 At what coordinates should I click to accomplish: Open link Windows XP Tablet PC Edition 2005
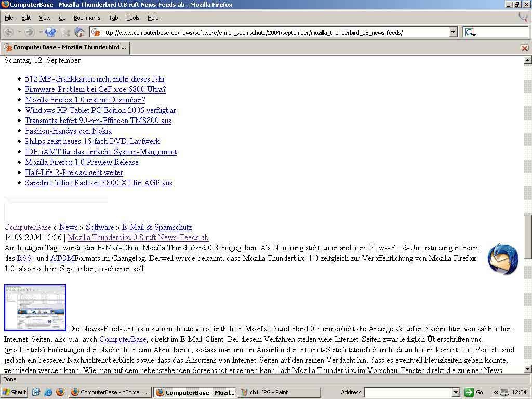click(x=100, y=110)
